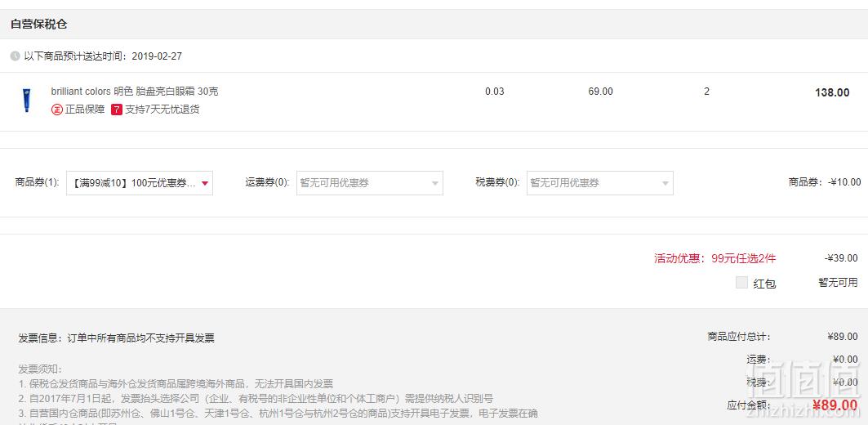Click the 暂无可用 red envelope status

tap(838, 283)
